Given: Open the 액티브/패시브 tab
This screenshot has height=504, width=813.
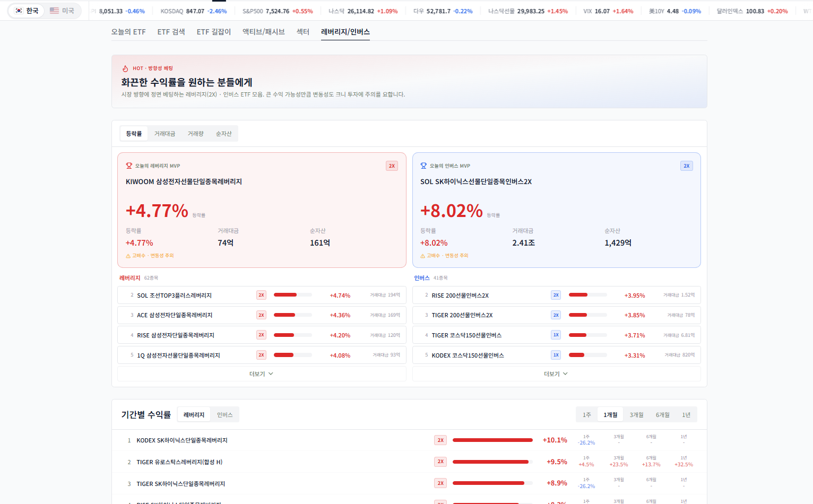Looking at the screenshot, I should click(264, 32).
